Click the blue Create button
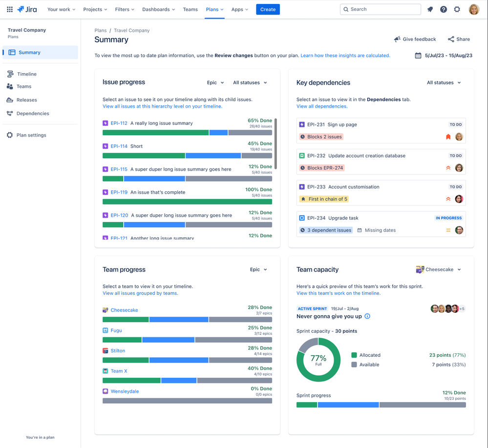This screenshot has width=488, height=448. coord(268,9)
